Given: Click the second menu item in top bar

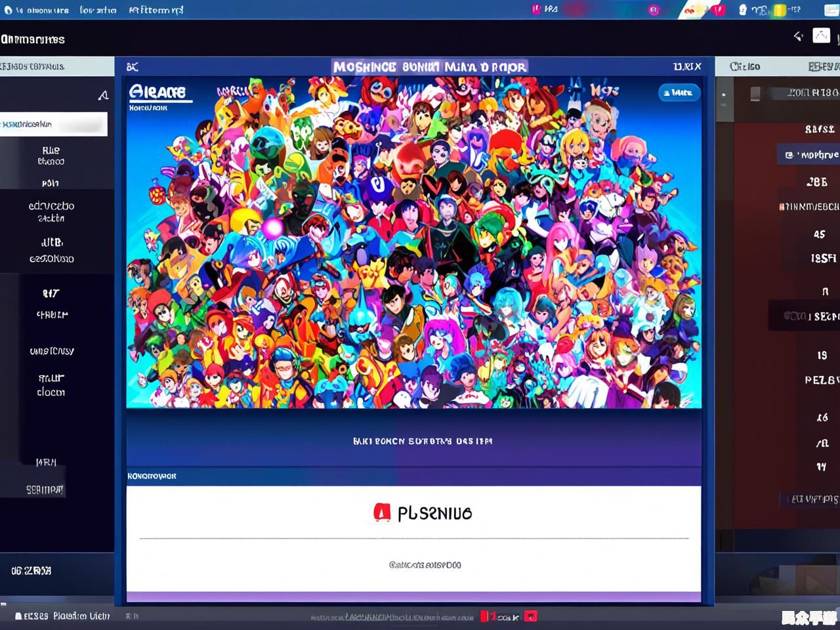Looking at the screenshot, I should [98, 10].
